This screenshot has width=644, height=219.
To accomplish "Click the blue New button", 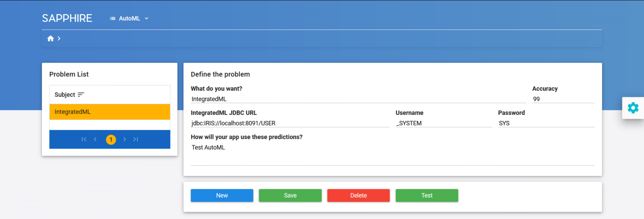I will point(222,196).
